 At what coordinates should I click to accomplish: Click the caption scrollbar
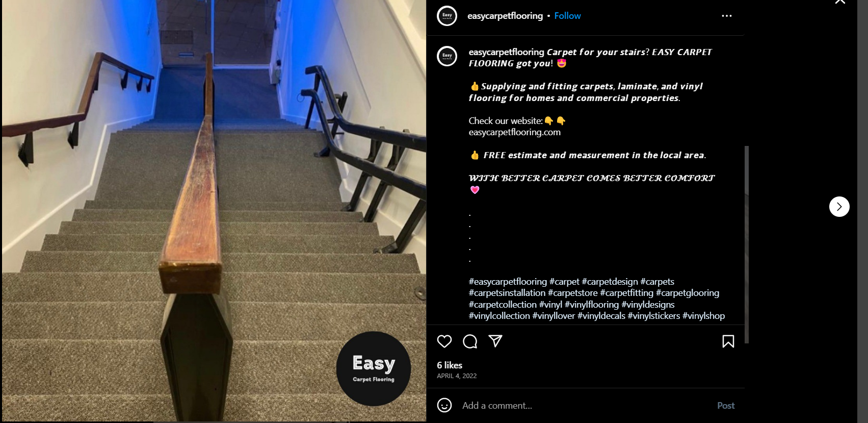747,244
